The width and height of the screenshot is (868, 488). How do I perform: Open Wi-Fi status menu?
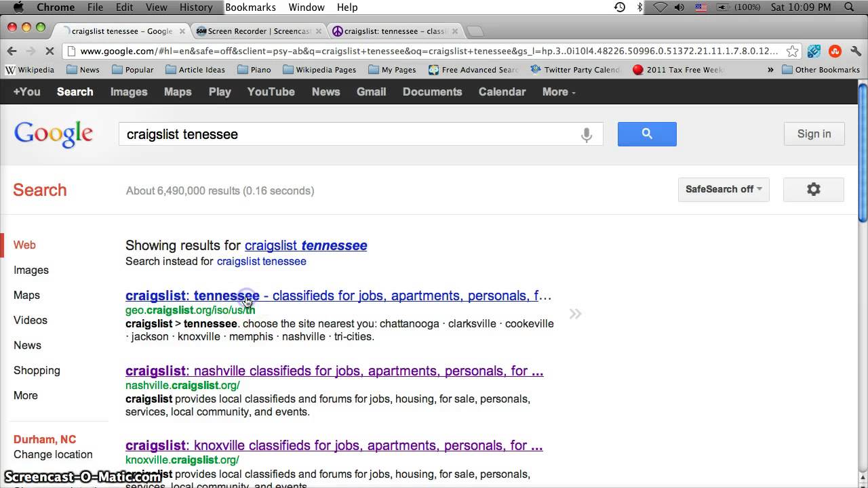point(660,7)
